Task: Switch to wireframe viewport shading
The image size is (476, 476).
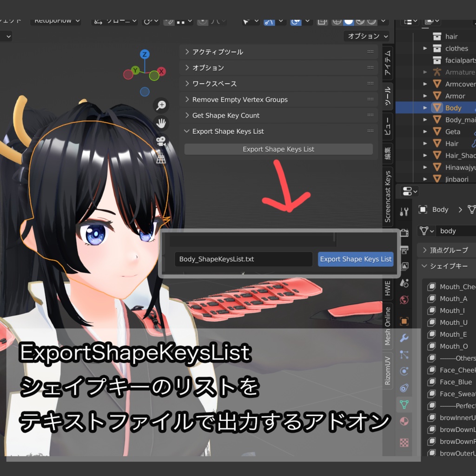Action: [337, 22]
